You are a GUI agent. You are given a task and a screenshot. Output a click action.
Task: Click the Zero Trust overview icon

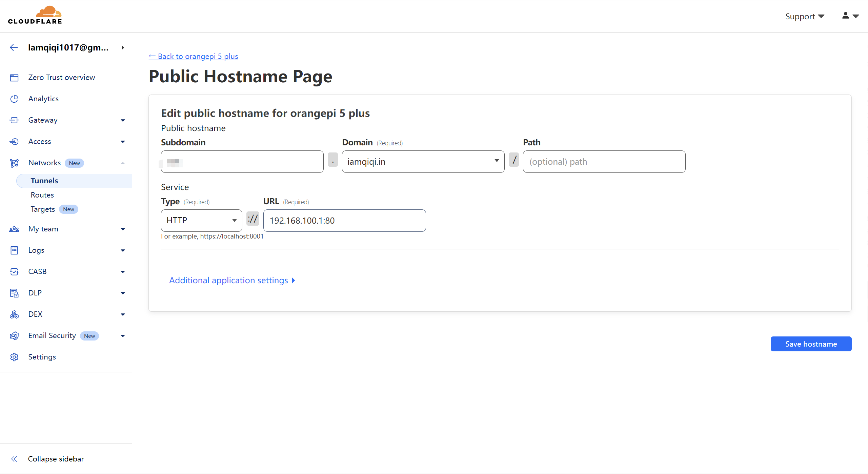14,78
